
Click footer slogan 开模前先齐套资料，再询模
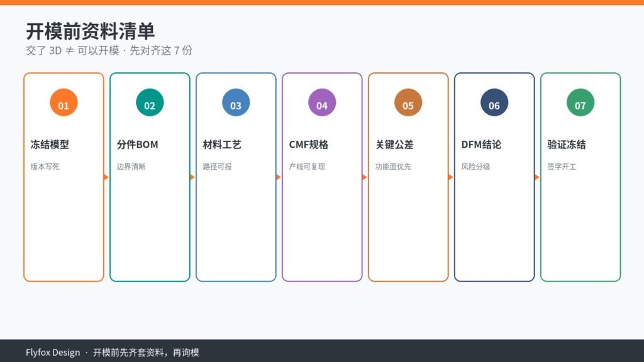point(146,353)
